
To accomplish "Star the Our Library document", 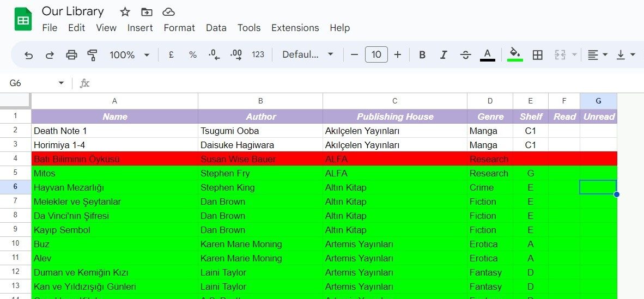I will click(x=125, y=12).
